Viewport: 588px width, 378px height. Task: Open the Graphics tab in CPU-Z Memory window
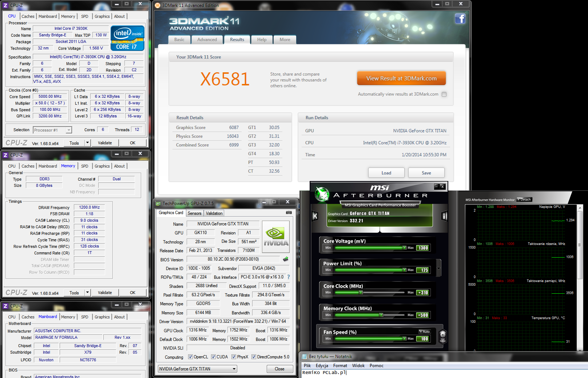102,166
